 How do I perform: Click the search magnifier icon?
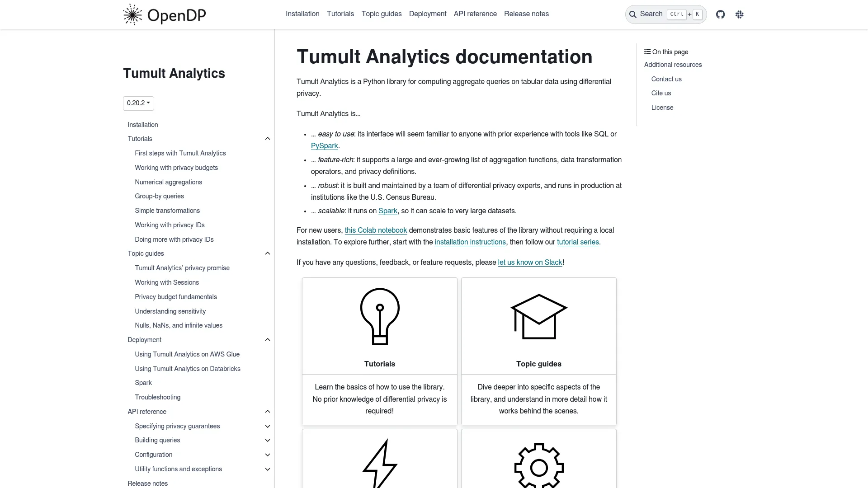(633, 14)
